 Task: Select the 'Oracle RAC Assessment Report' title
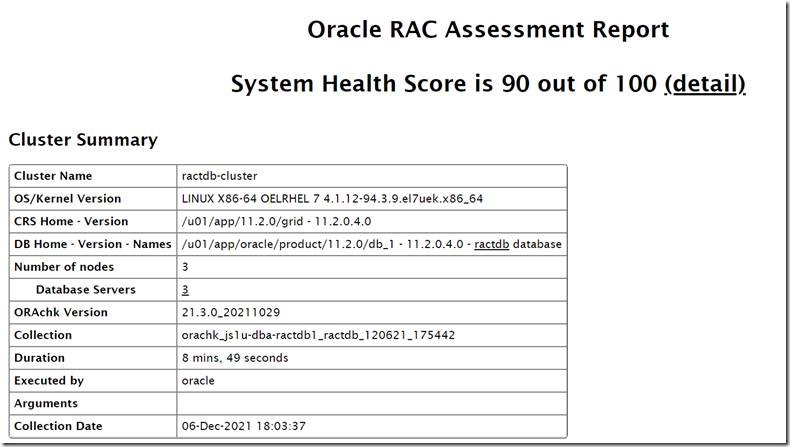(x=488, y=29)
